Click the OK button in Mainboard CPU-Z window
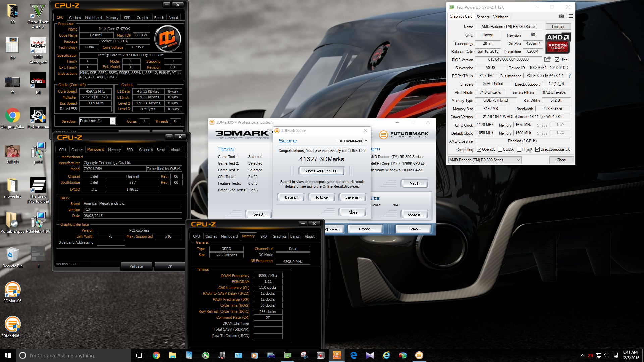This screenshot has width=644, height=362. [x=170, y=266]
